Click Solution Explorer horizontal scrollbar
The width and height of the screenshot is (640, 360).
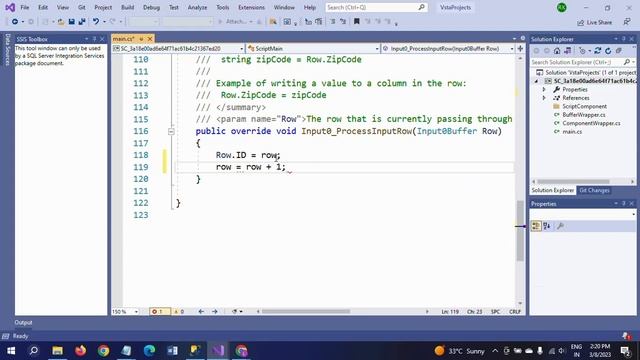point(573,182)
